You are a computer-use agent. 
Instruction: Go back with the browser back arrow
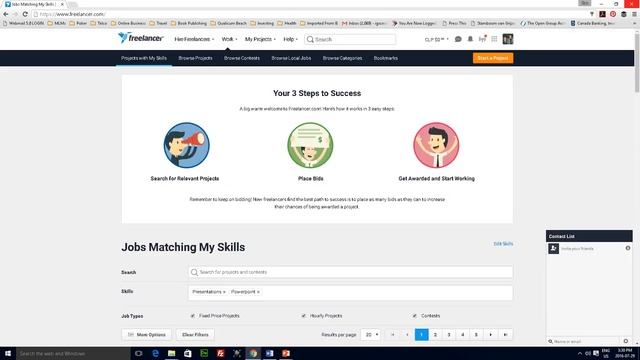pyautogui.click(x=6, y=14)
